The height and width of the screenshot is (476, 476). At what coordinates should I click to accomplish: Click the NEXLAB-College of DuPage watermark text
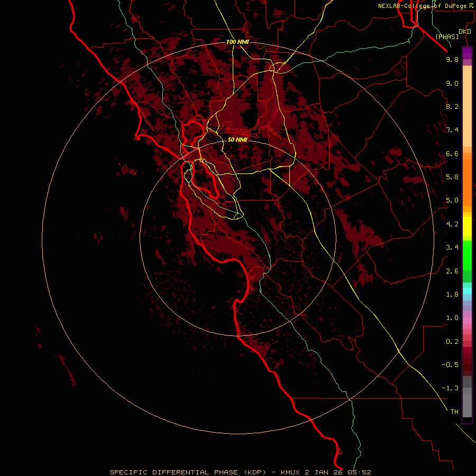click(426, 6)
